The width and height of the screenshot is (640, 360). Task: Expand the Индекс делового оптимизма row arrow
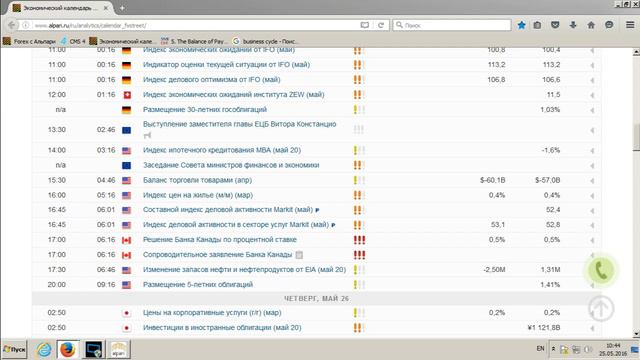pyautogui.click(x=591, y=80)
